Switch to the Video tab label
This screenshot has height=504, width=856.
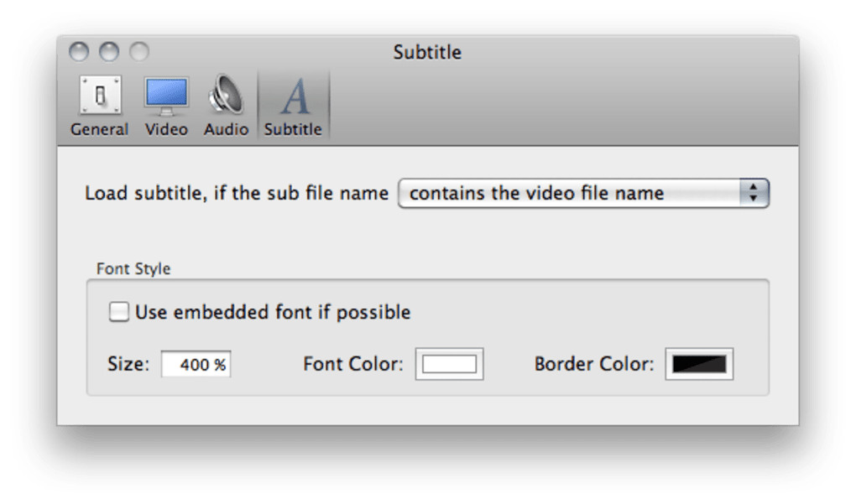pos(166,129)
